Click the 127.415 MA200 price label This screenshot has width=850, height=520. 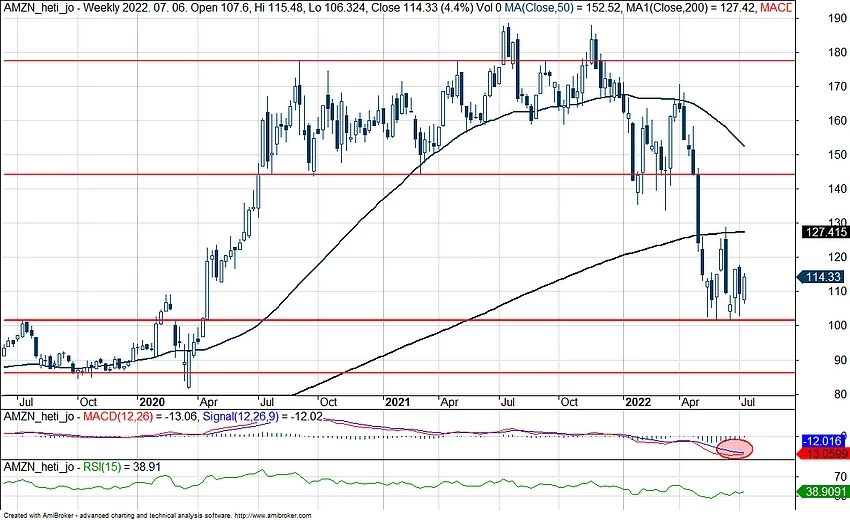(x=825, y=232)
